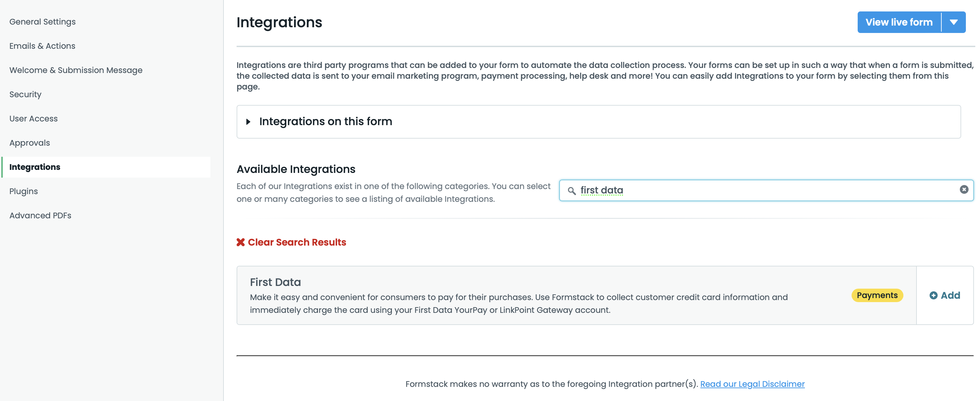
Task: Go to Advanced PDFs settings
Action: (x=40, y=216)
